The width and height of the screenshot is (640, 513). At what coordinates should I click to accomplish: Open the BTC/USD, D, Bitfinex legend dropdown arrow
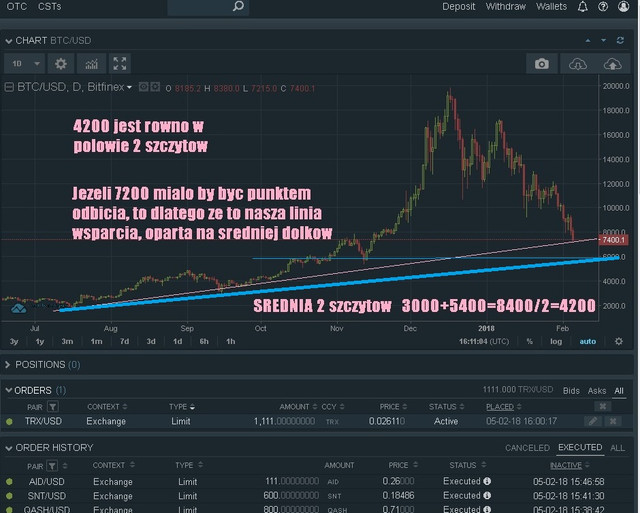129,87
